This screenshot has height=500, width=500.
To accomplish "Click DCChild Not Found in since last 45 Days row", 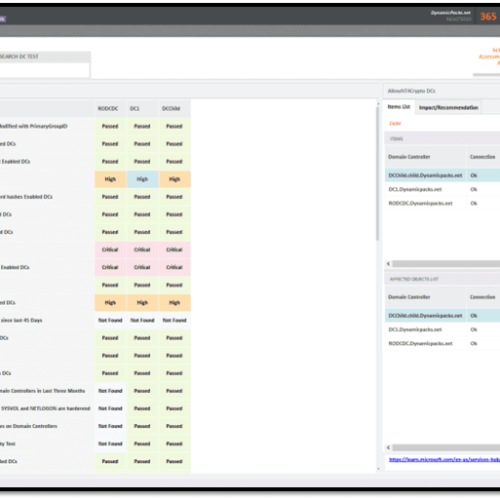I will [x=174, y=320].
